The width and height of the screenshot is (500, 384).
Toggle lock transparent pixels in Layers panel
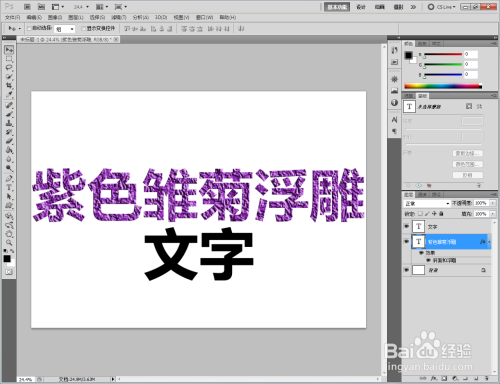pyautogui.click(x=420, y=214)
